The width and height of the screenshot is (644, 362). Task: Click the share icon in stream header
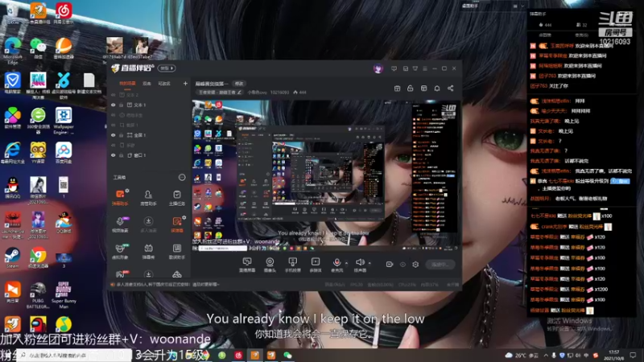tap(450, 88)
